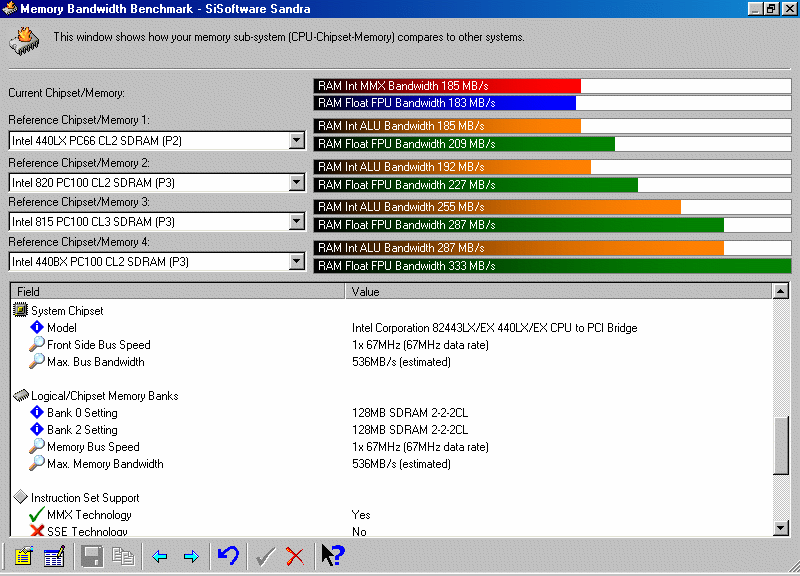This screenshot has width=800, height=576.
Task: Click the info icon next to Model
Action: click(x=37, y=327)
